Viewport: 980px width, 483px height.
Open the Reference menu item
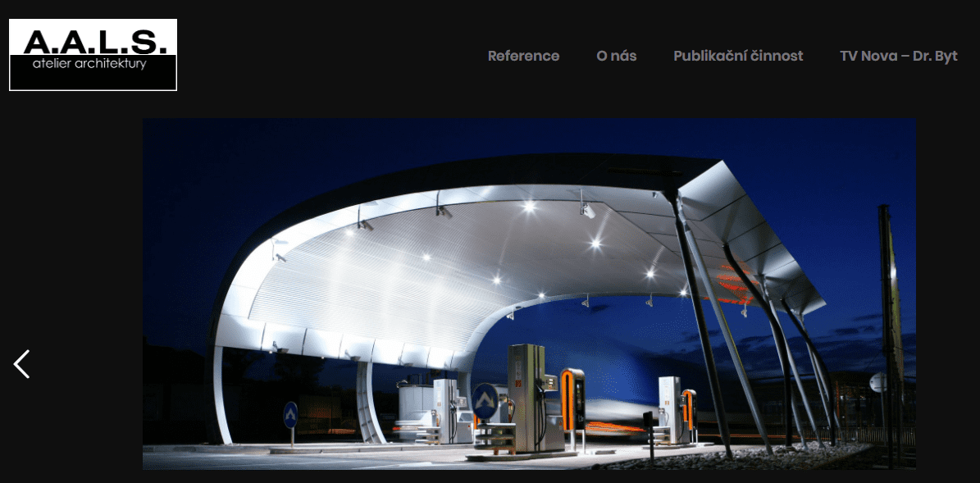click(523, 56)
